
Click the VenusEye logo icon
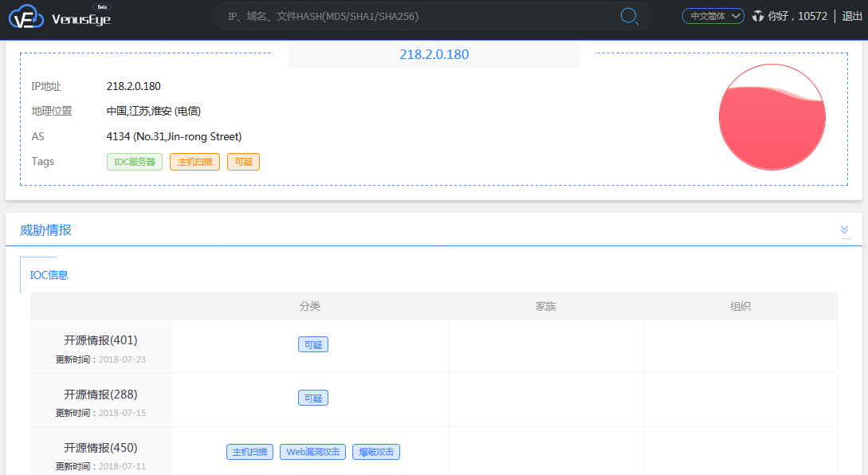(26, 18)
